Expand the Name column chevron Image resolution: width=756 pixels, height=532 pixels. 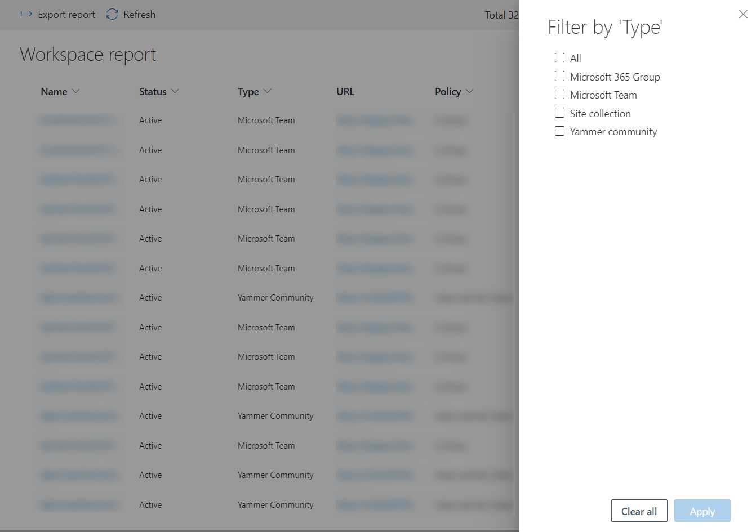(76, 91)
